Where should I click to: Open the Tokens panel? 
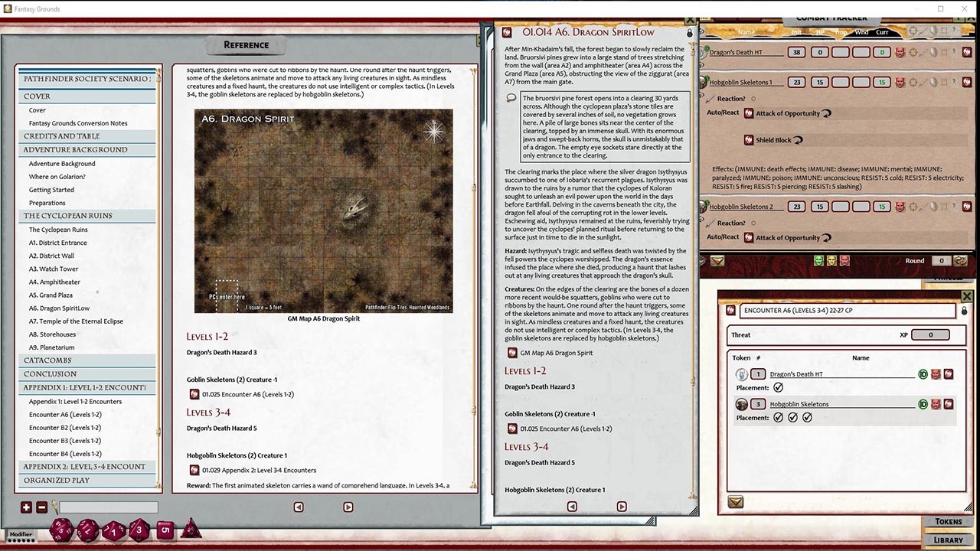(949, 521)
